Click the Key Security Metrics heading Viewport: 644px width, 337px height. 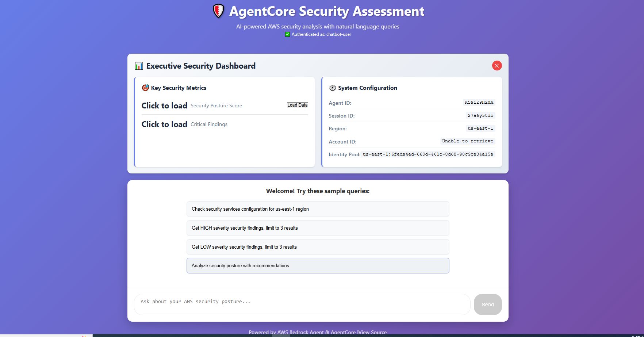click(x=179, y=88)
